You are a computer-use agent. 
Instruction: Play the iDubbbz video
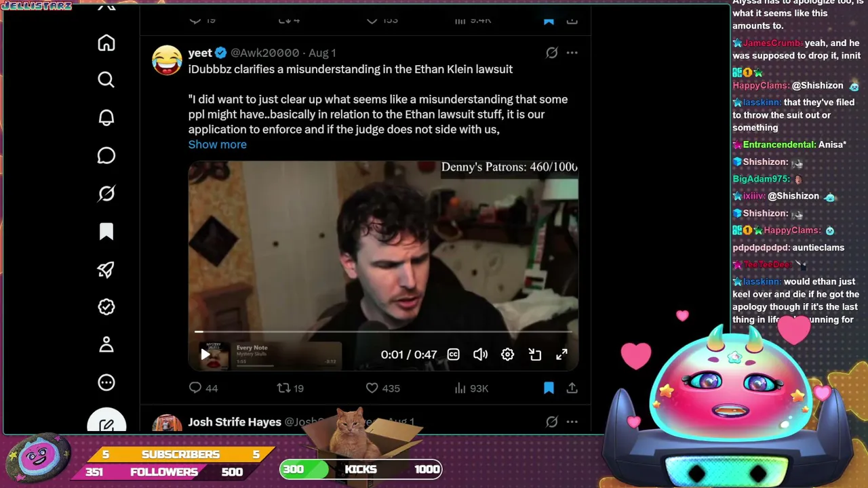pos(205,354)
